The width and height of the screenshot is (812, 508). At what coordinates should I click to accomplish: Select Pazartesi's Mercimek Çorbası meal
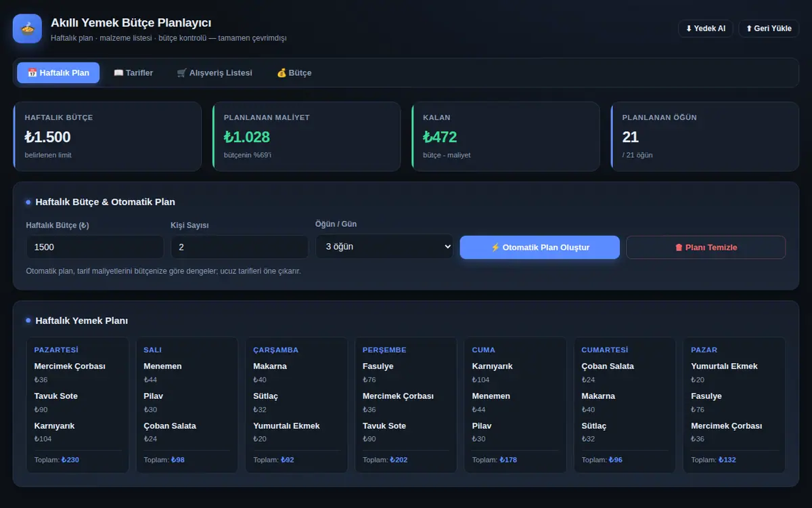[x=70, y=366]
